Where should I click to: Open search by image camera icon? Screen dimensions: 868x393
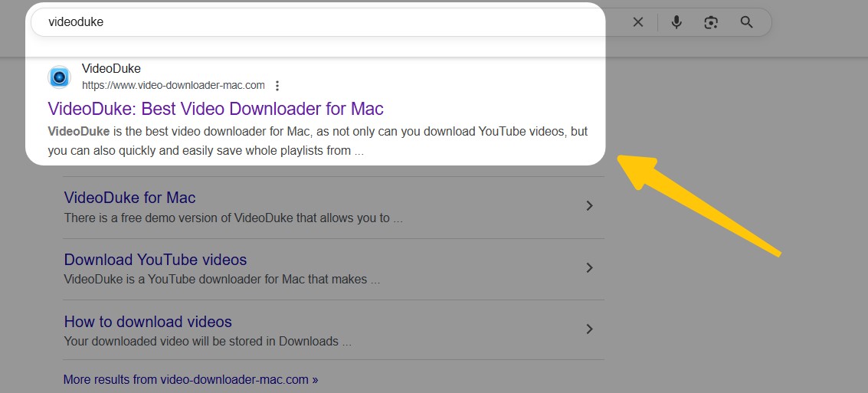pos(711,22)
